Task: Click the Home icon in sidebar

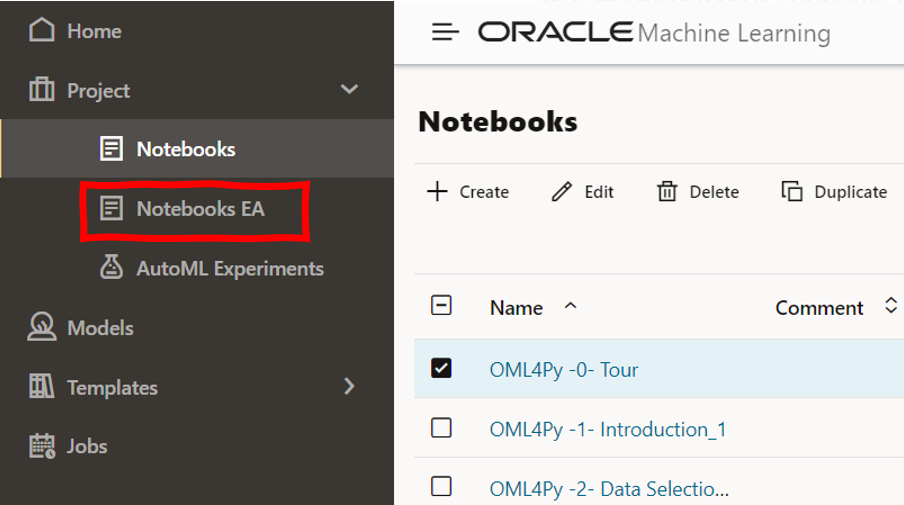Action: click(x=41, y=30)
